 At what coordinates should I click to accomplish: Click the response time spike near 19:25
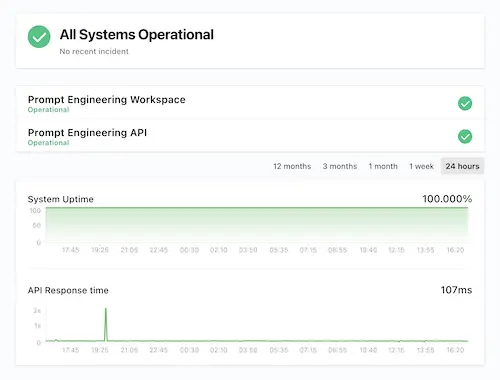point(106,324)
